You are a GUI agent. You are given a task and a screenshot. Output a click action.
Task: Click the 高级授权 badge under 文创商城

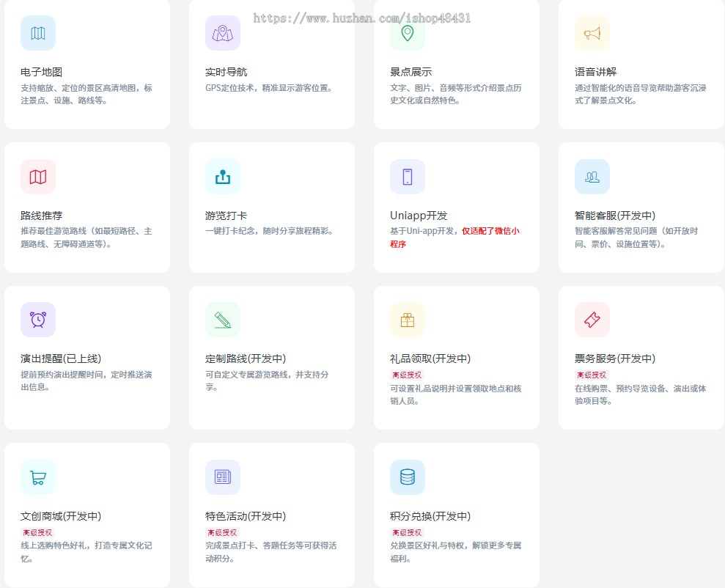click(37, 532)
